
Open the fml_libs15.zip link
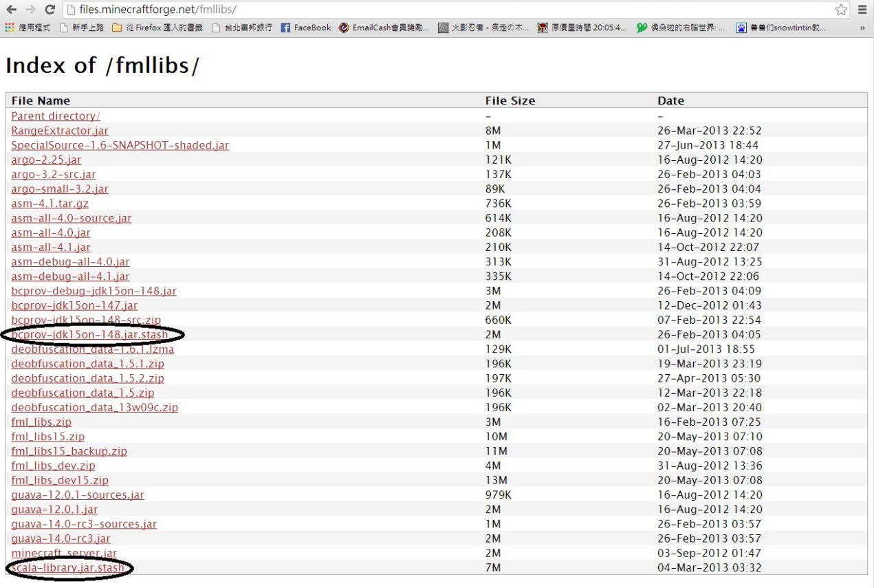point(48,437)
